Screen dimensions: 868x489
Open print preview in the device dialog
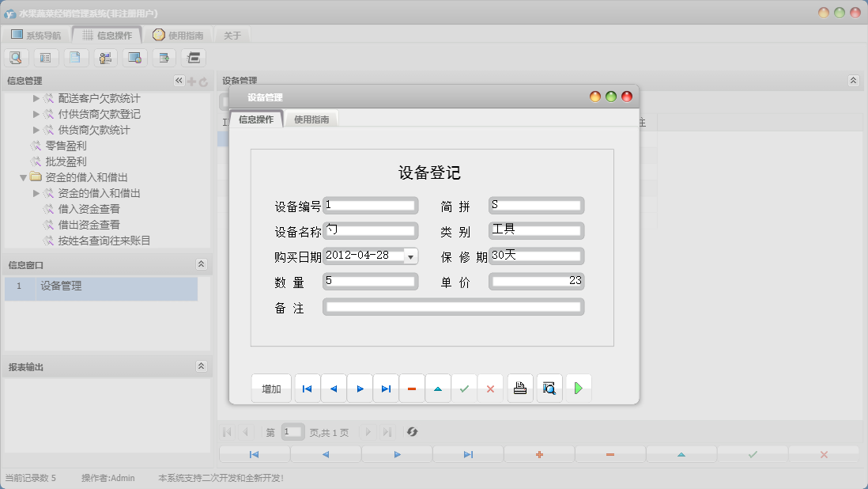pos(549,388)
